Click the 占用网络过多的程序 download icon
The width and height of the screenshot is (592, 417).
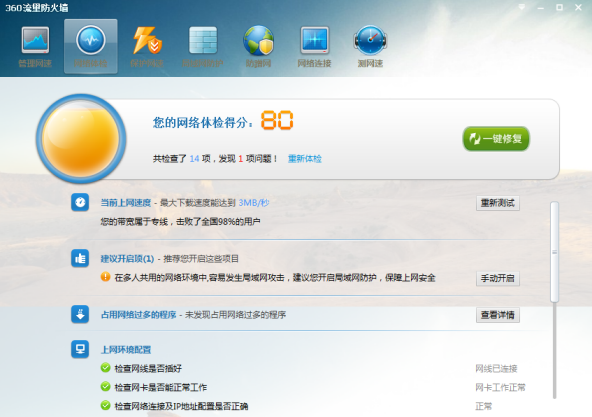click(x=80, y=314)
